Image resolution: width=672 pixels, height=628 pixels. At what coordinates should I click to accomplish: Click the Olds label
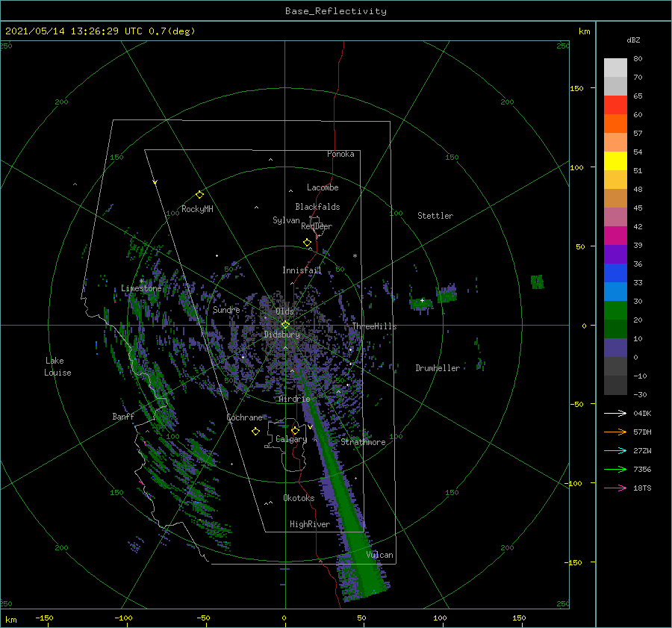pyautogui.click(x=284, y=311)
